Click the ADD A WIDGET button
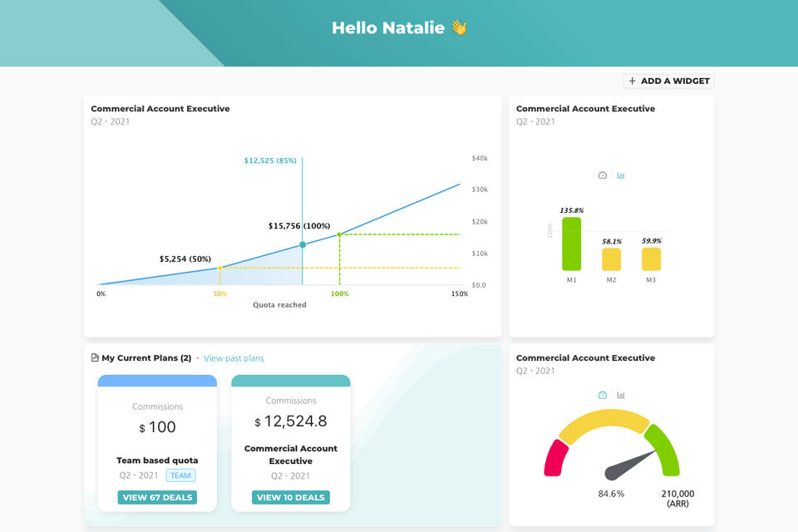The height and width of the screenshot is (532, 798). [668, 81]
